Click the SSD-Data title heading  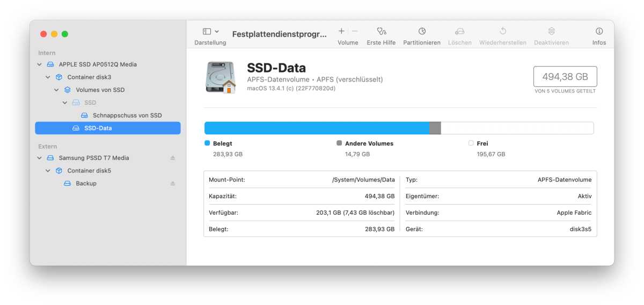pos(276,68)
